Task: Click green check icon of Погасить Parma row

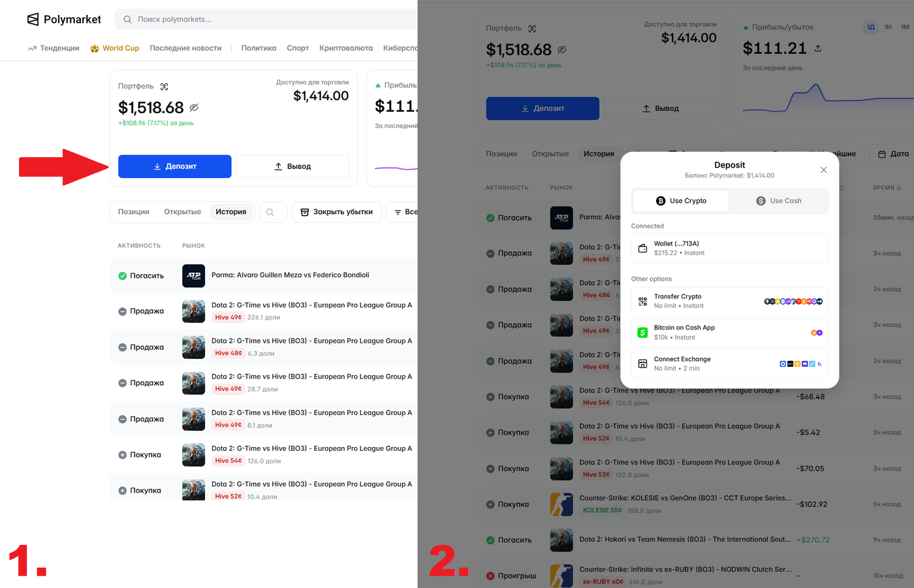Action: click(x=122, y=276)
